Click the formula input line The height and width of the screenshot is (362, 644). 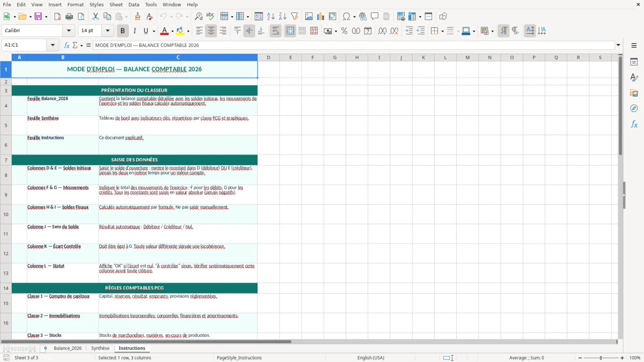[x=354, y=45]
